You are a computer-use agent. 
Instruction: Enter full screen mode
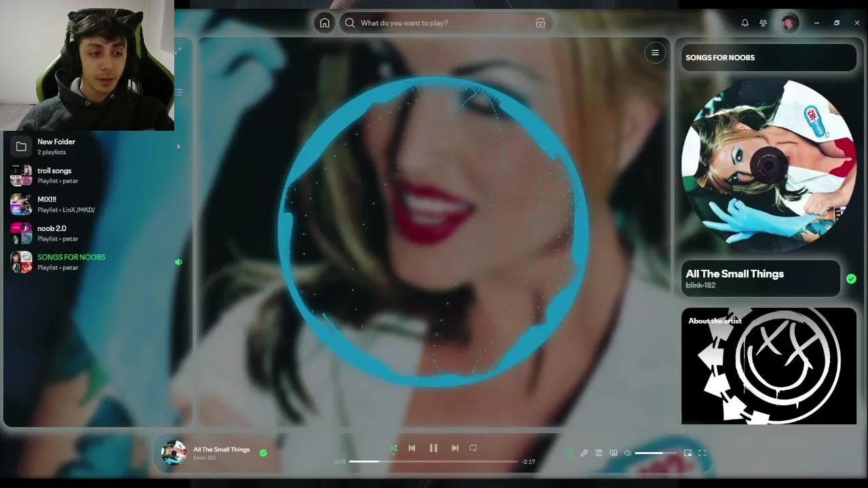(x=703, y=453)
